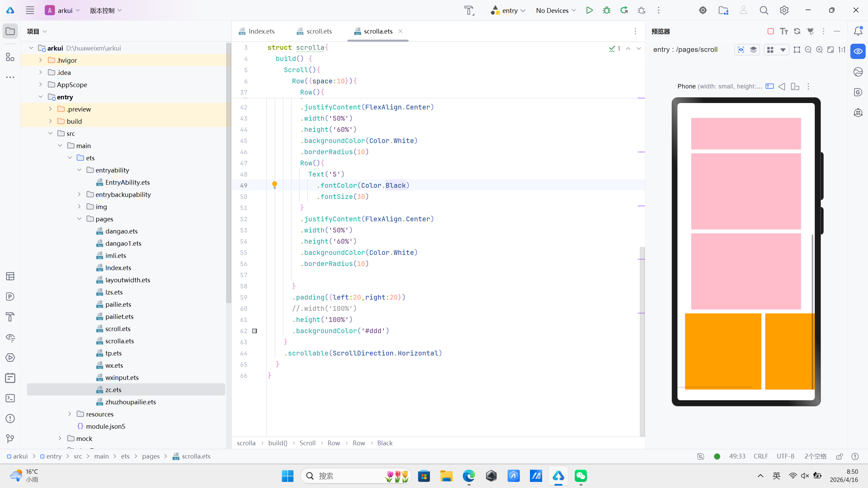Screen dimensions: 868x488
Task: Toggle the read-only lock status icon
Action: 840,456
